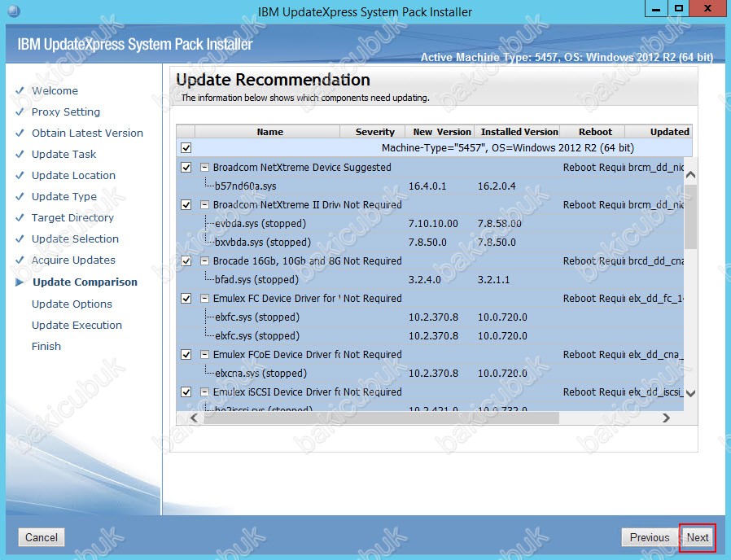
Task: Collapse the Emulex FC Device Driver node
Action: click(204, 299)
